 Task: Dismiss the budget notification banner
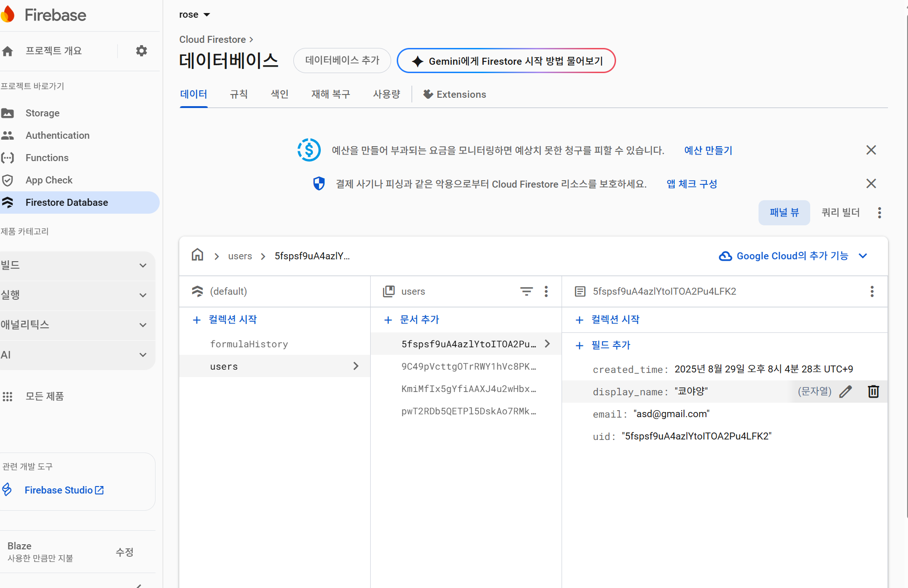click(871, 150)
